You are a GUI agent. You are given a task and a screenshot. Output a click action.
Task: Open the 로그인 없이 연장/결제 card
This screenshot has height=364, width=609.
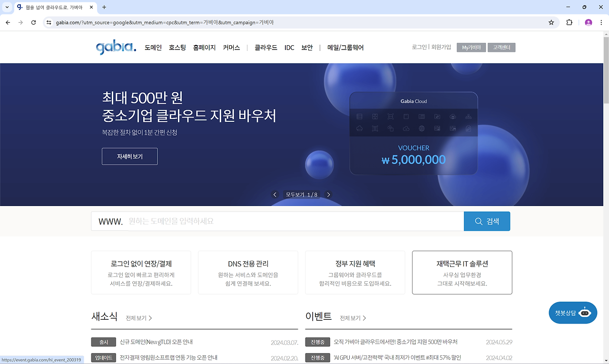(141, 273)
